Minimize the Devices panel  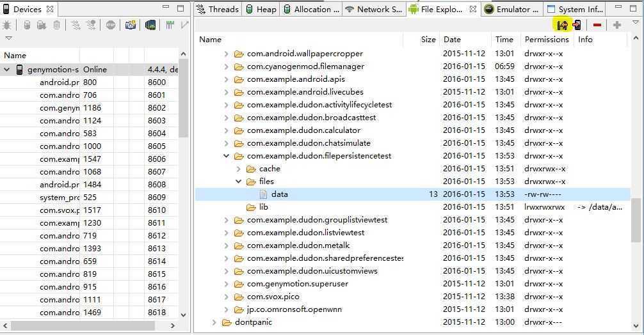coord(166,7)
